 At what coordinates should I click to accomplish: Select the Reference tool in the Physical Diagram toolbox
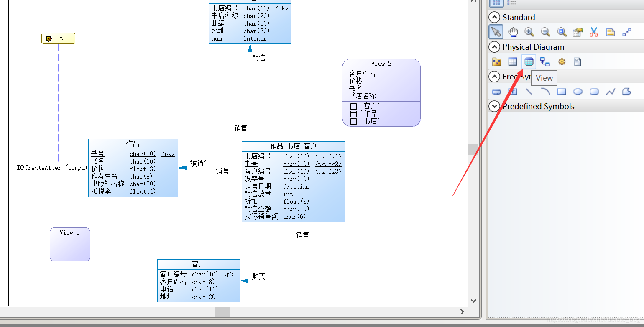click(545, 62)
